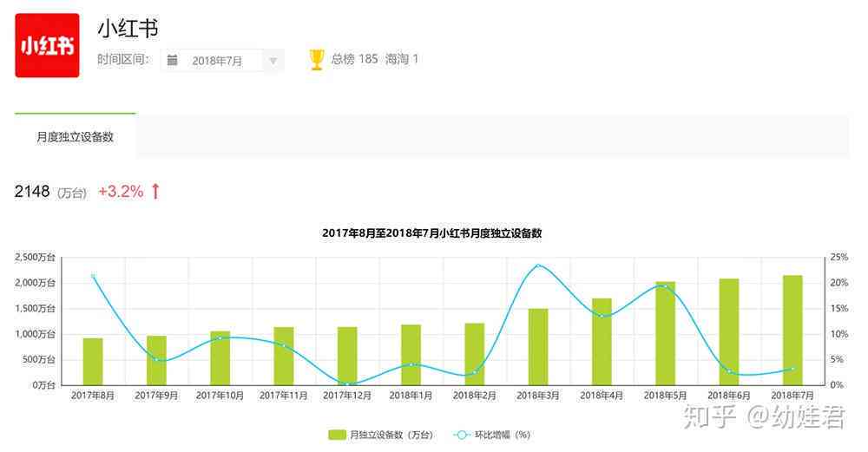Click the line data point at 2017年8月

[x=93, y=276]
